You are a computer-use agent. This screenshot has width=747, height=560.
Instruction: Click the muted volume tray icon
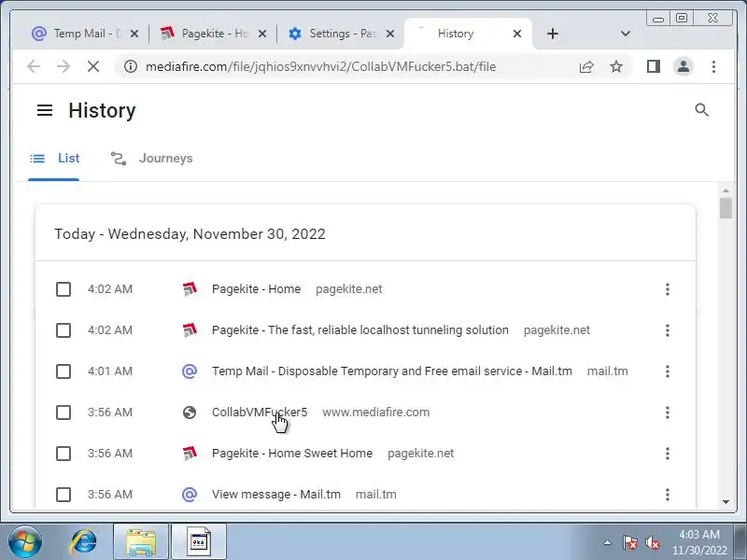653,542
